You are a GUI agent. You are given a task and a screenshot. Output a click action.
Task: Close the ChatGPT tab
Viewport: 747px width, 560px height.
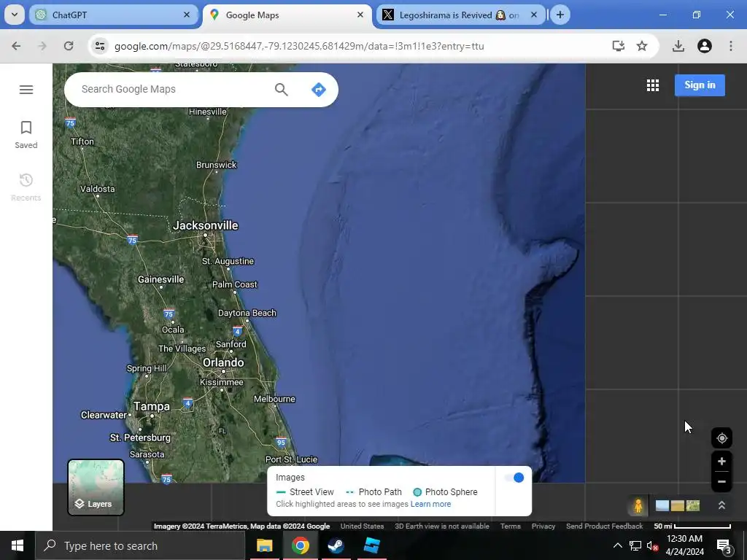pos(187,15)
